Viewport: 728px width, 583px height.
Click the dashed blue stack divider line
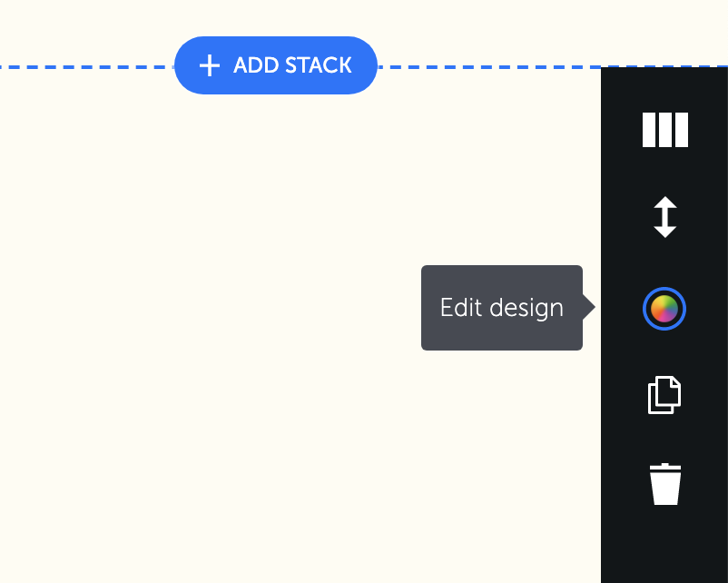point(91,65)
